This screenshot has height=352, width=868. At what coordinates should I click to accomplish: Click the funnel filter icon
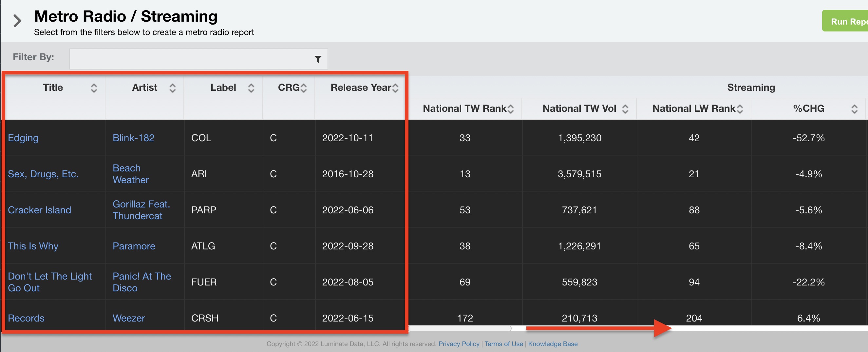[317, 59]
